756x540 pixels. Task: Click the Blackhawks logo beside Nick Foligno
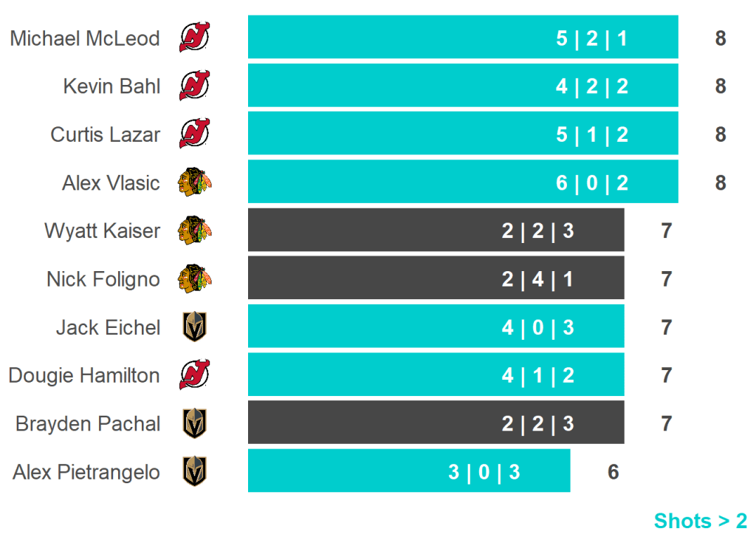click(194, 278)
